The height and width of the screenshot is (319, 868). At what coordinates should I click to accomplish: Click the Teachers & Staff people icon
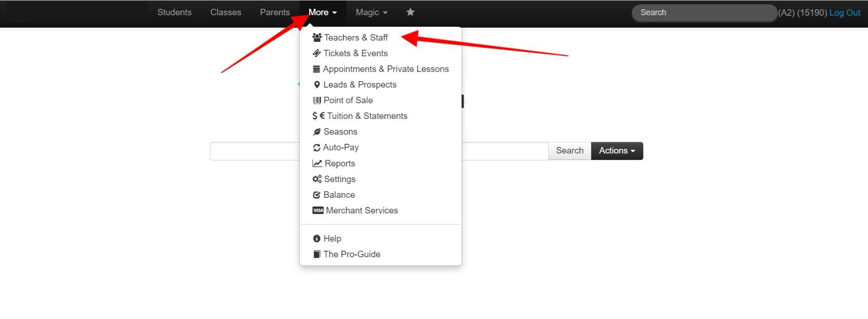click(x=317, y=37)
